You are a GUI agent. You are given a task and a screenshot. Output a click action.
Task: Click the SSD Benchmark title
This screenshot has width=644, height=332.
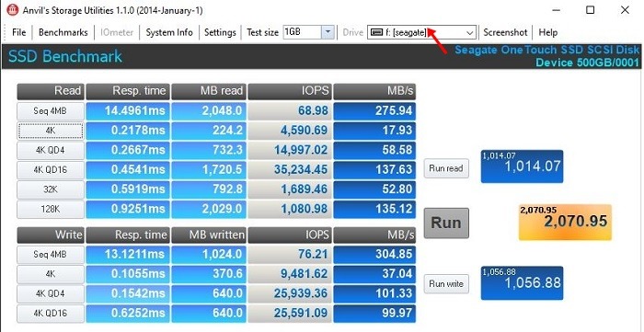[x=65, y=57]
